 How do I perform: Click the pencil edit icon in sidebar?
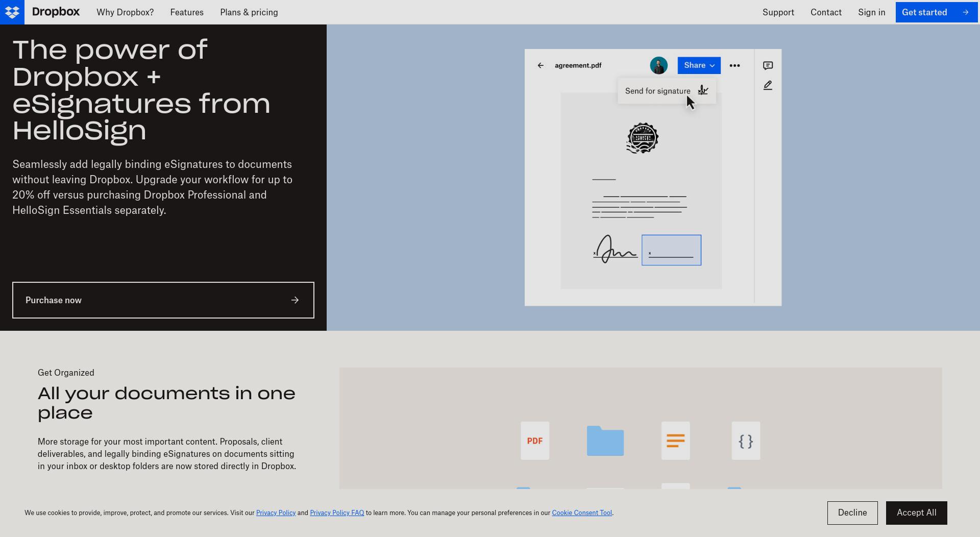(768, 86)
